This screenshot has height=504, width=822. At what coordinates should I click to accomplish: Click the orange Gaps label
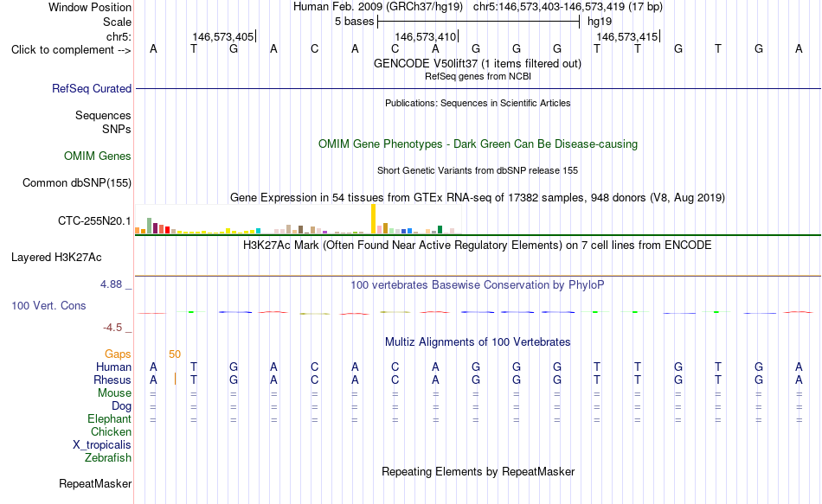pyautogui.click(x=118, y=354)
